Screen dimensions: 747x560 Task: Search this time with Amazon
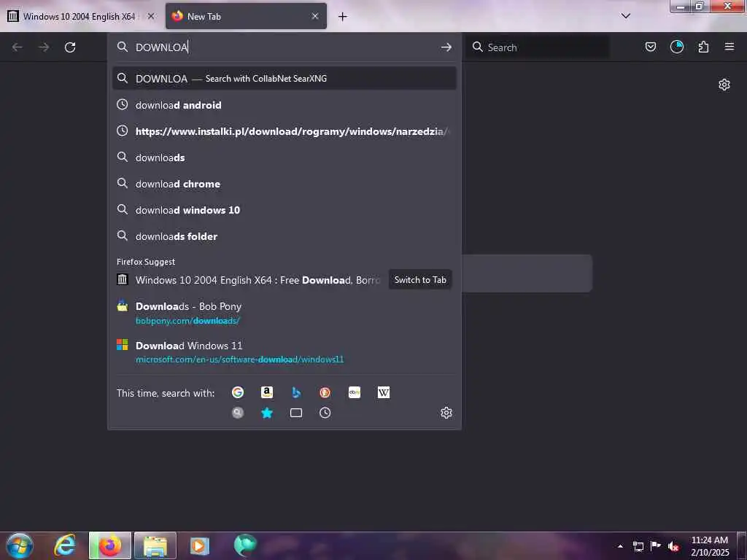coord(267,392)
